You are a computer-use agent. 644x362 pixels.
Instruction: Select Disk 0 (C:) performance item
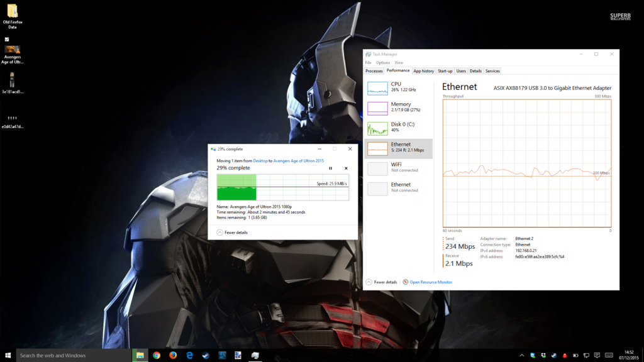coord(399,128)
